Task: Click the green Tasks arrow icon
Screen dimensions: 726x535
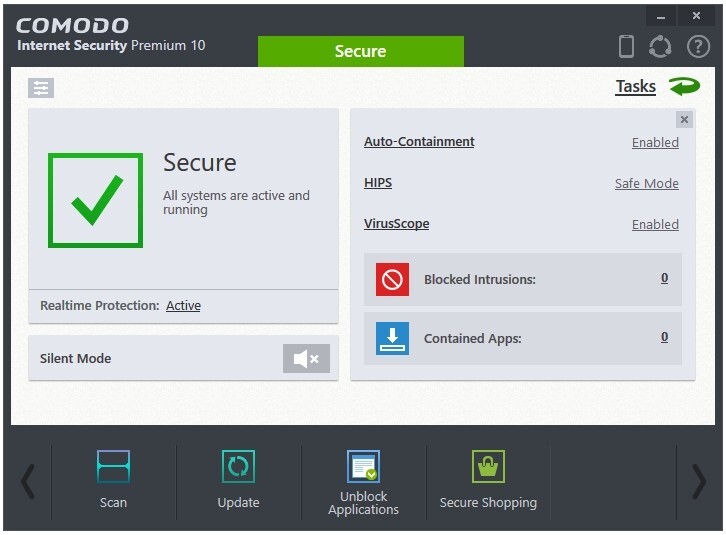Action: click(x=684, y=86)
